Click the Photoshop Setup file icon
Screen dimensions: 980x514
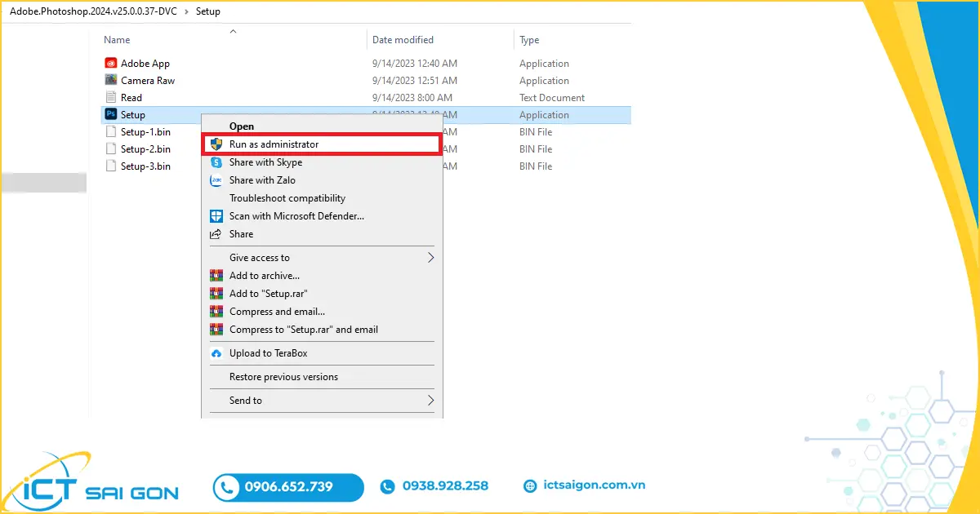tap(111, 115)
